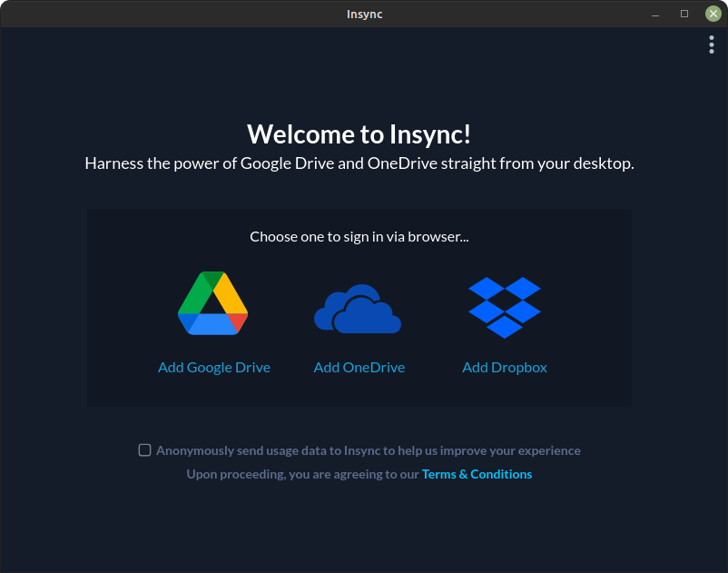Click the 'Upon proceeding, you are agreeing' text
This screenshot has width=728, height=573.
click(x=303, y=474)
